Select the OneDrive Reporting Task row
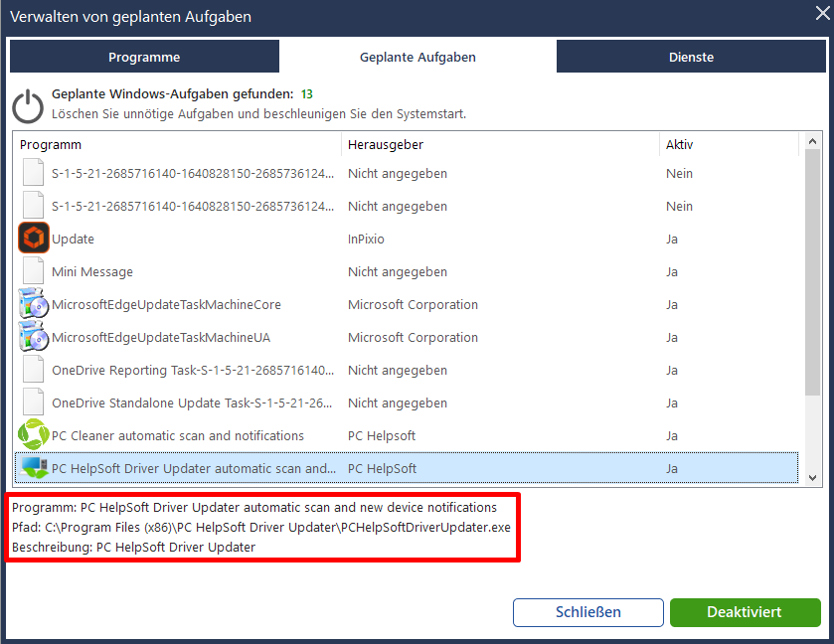The width and height of the screenshot is (834, 644). (407, 370)
